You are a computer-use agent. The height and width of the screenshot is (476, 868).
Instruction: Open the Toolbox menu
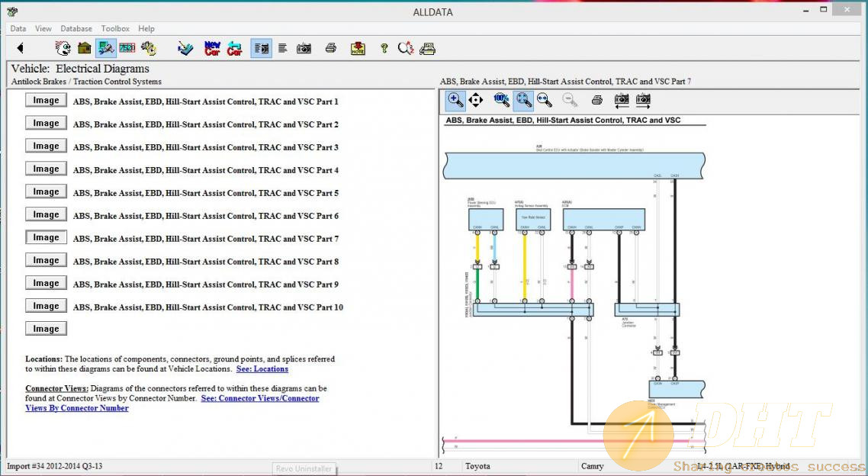pos(115,29)
